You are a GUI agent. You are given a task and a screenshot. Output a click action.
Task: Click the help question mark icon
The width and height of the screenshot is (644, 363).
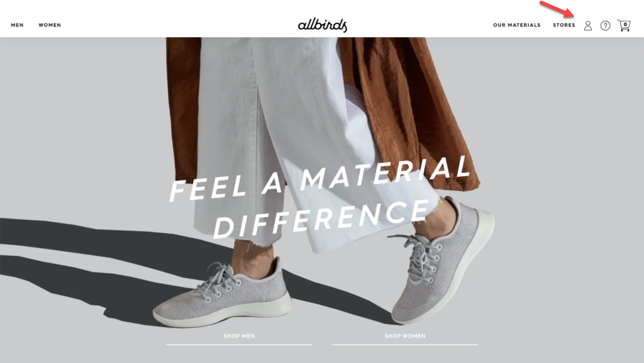(x=606, y=25)
